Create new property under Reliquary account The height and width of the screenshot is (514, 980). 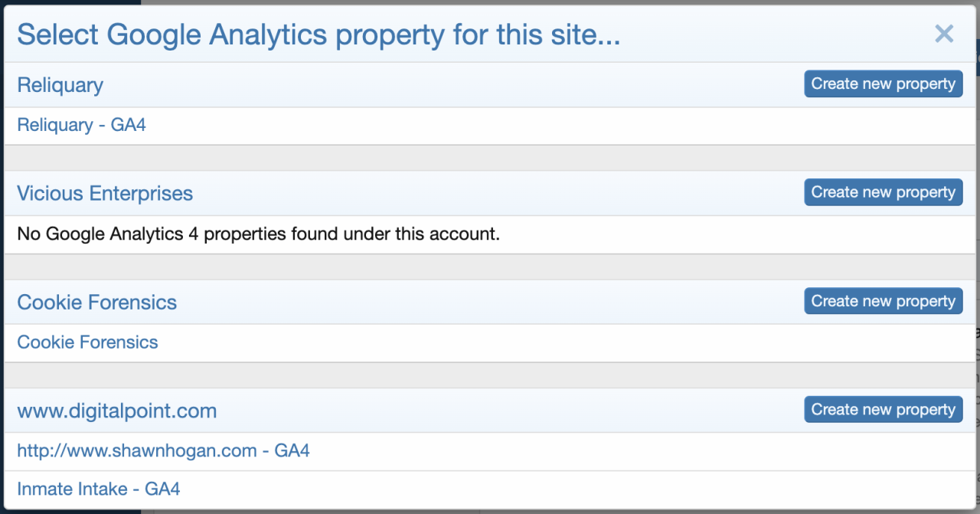[883, 84]
